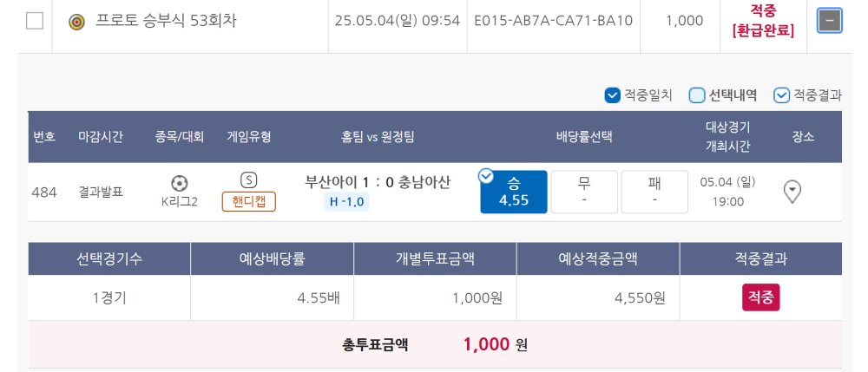Select the 승 4.55 odds button
The width and height of the screenshot is (868, 372).
[514, 192]
